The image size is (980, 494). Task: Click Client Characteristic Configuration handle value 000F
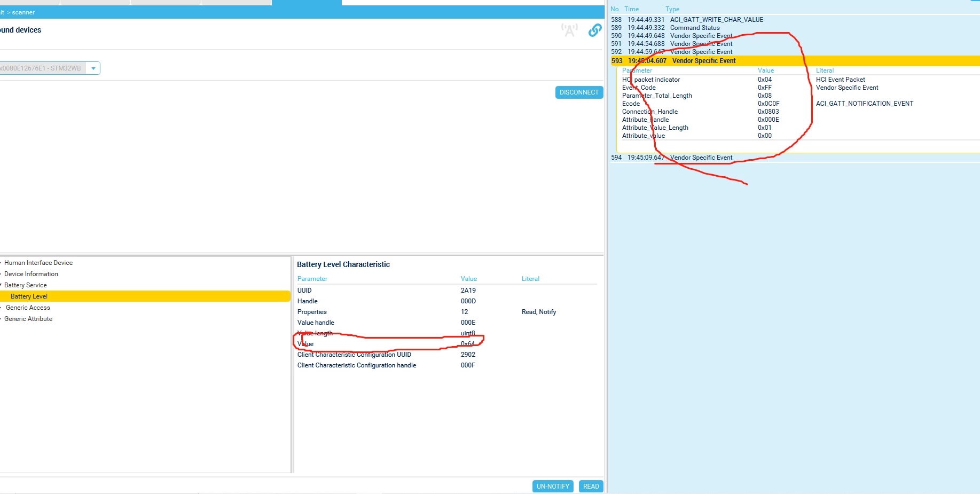pyautogui.click(x=468, y=365)
